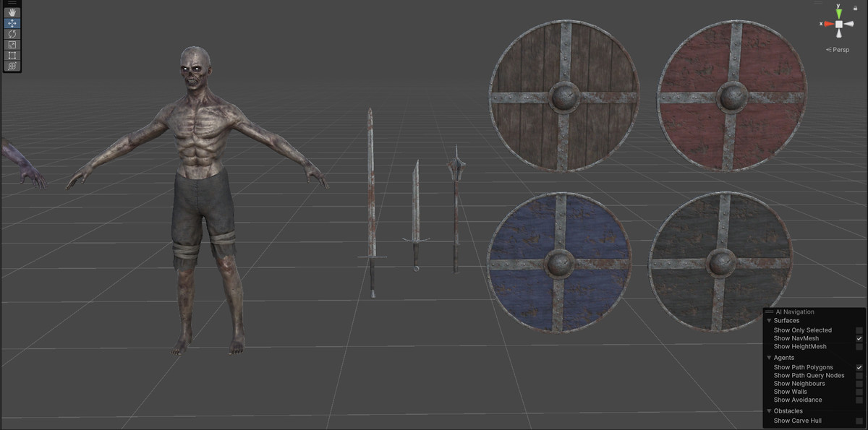Image resolution: width=868 pixels, height=430 pixels.
Task: Click the Show Carve Hull label
Action: pyautogui.click(x=798, y=421)
